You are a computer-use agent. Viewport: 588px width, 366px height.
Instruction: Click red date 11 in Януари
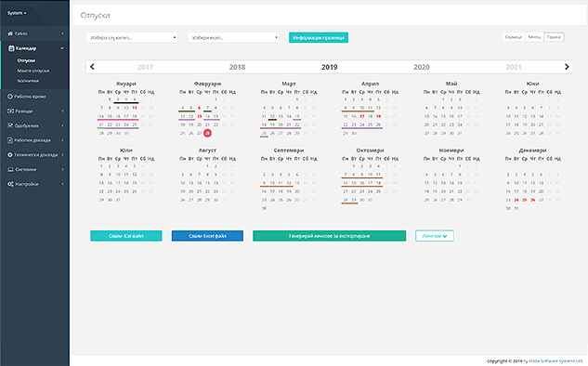point(135,108)
